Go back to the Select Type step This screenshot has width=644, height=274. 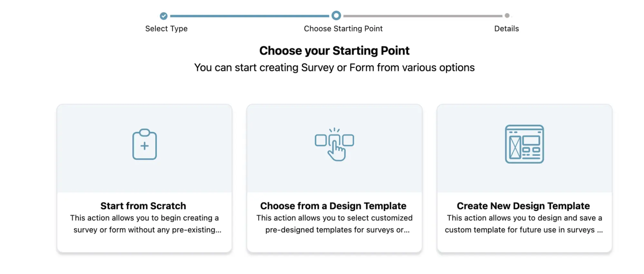point(166,29)
